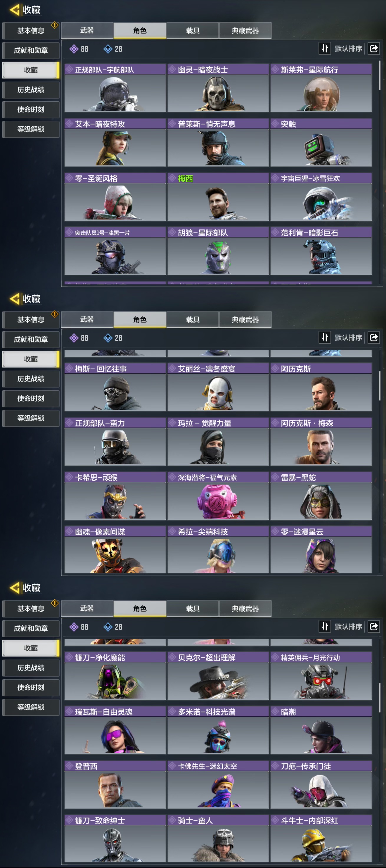This screenshot has width=386, height=868.
Task: Click sort arrows icon above 斯莱弗-星际航行 card
Action: [x=325, y=48]
